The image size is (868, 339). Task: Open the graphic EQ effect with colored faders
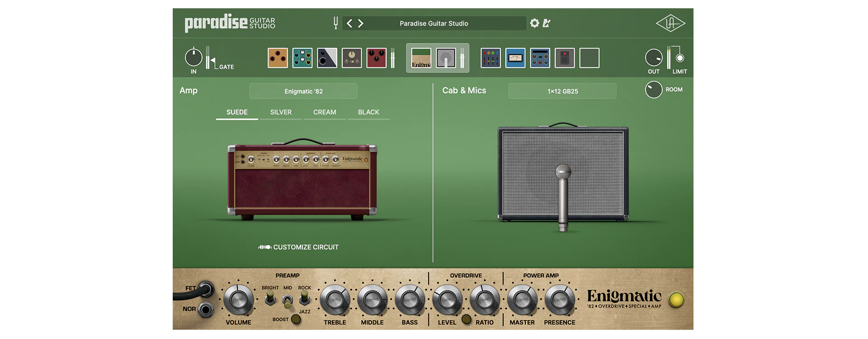pos(491,58)
